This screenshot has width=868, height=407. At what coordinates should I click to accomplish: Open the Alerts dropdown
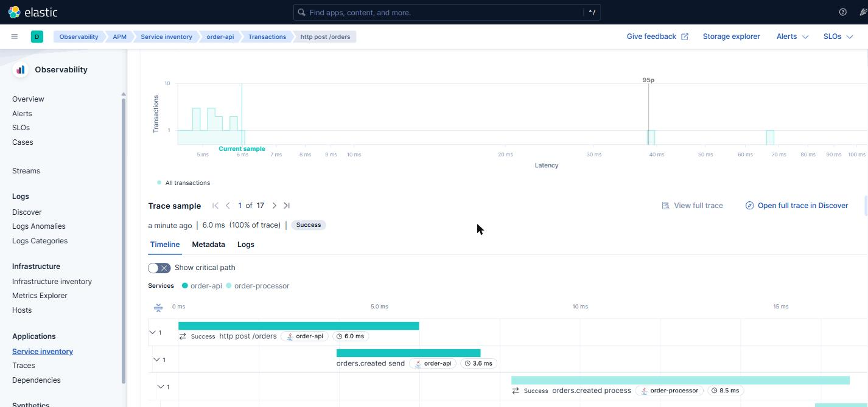[x=793, y=37]
